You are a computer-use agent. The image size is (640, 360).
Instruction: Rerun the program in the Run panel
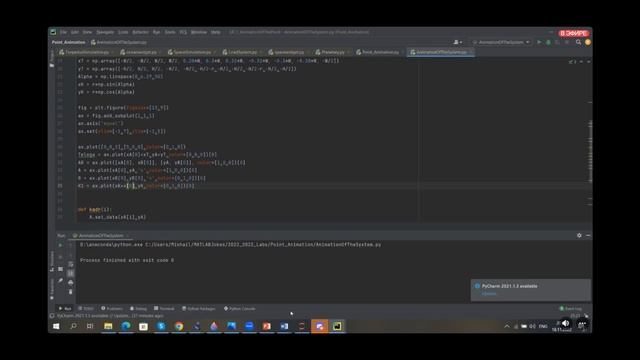pyautogui.click(x=60, y=245)
